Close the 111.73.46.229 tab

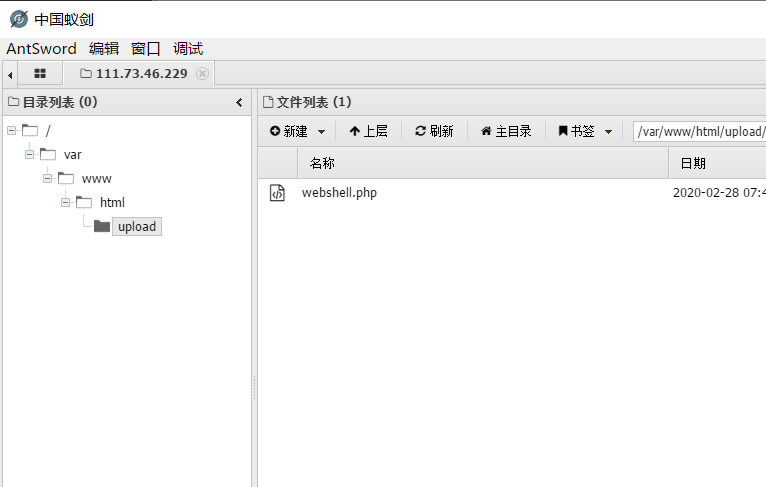tap(202, 73)
